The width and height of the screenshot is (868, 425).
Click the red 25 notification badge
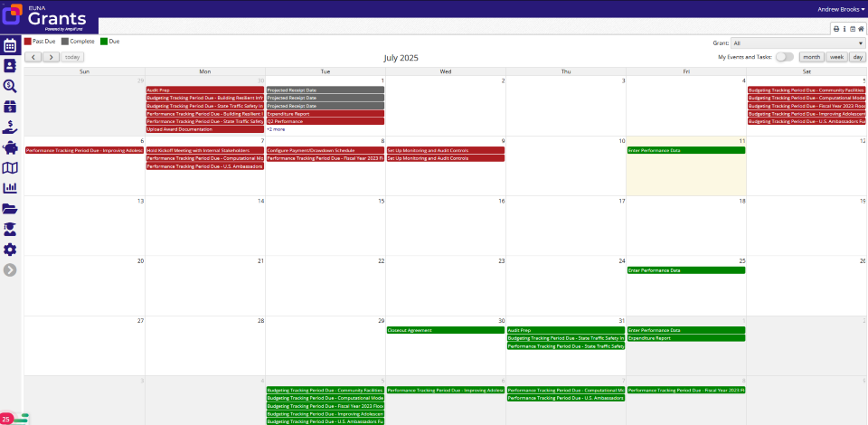[x=6, y=419]
